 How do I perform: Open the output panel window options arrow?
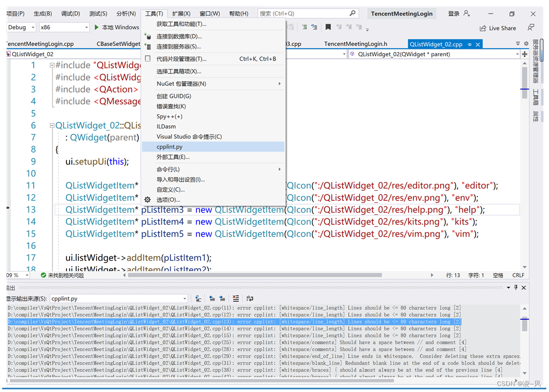508,288
